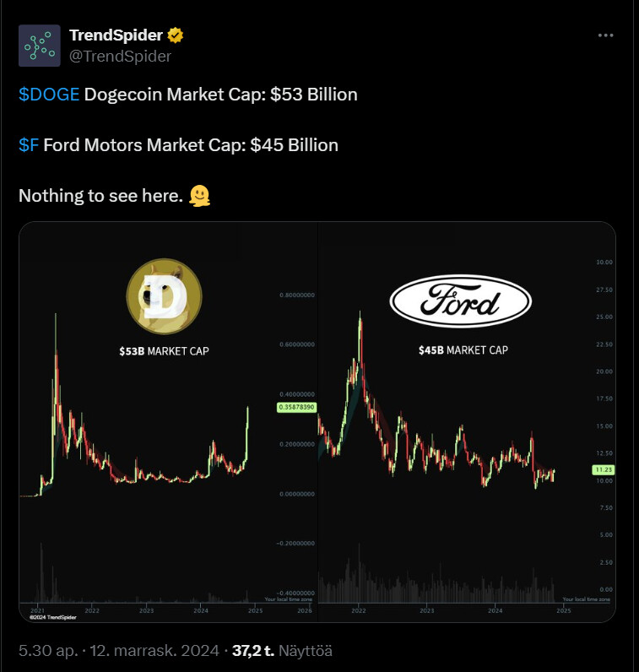Click the 37,2 t. Näyttöä views count

point(282,651)
